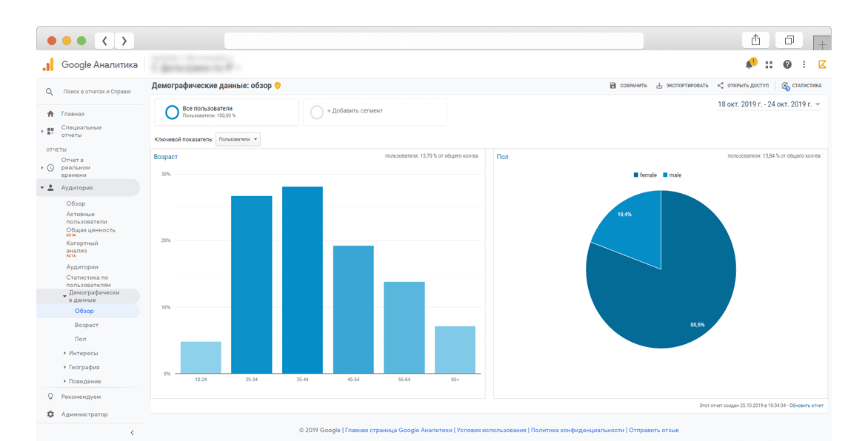Click the Политика конфиденциальности footer link
The height and width of the screenshot is (441, 868).
[x=578, y=430]
